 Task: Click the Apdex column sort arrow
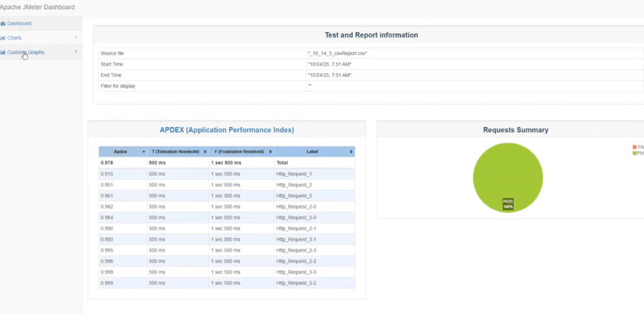click(143, 152)
